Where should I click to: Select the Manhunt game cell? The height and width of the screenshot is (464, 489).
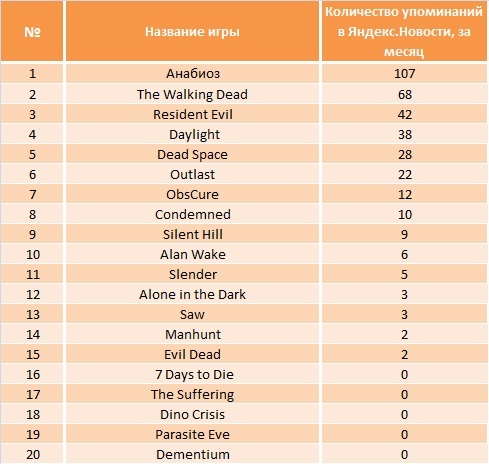pyautogui.click(x=192, y=334)
